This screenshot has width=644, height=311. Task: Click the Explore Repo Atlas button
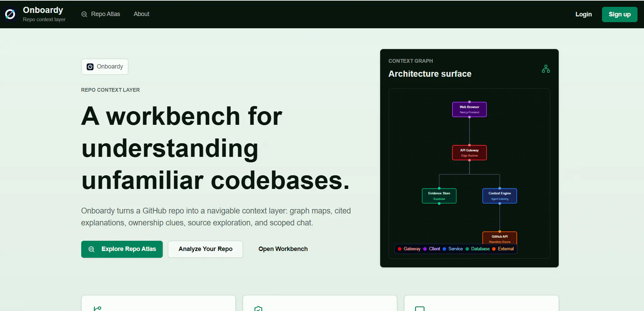(122, 249)
